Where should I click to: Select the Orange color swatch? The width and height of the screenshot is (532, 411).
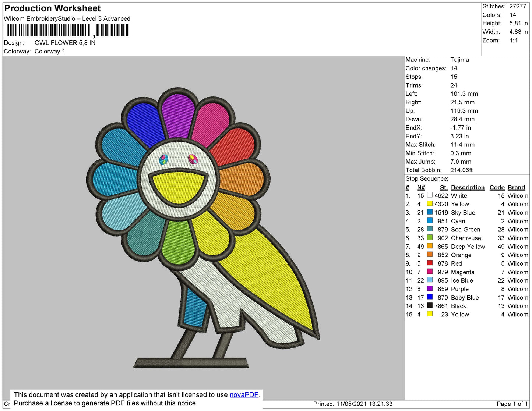coord(430,254)
